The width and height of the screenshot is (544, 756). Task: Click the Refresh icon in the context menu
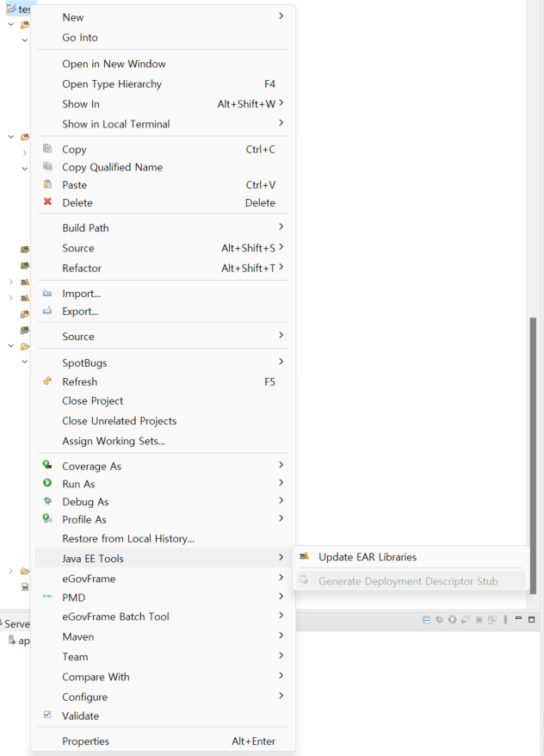tap(46, 381)
